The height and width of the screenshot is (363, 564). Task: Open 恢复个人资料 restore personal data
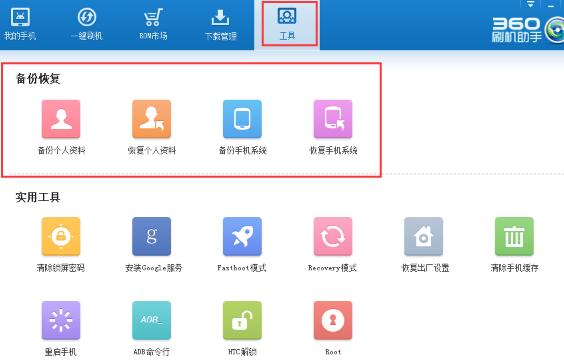pyautogui.click(x=151, y=119)
